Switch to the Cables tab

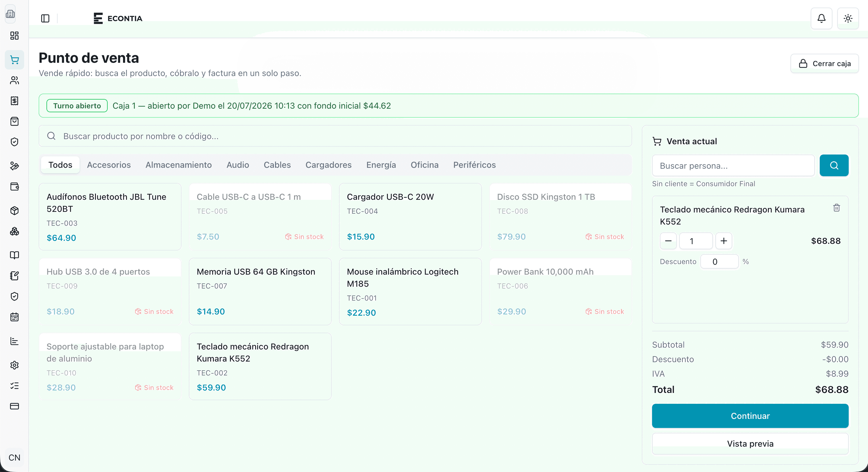277,165
